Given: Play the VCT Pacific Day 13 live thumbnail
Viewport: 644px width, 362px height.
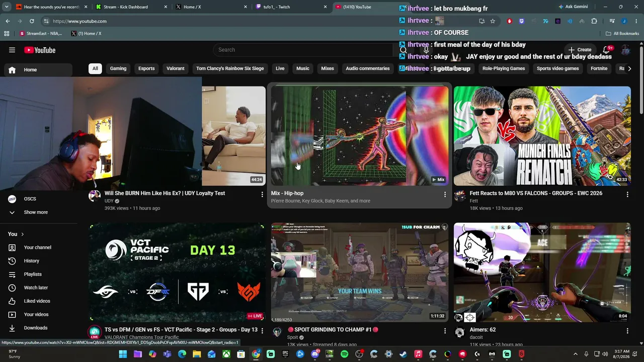Looking at the screenshot, I should (177, 272).
